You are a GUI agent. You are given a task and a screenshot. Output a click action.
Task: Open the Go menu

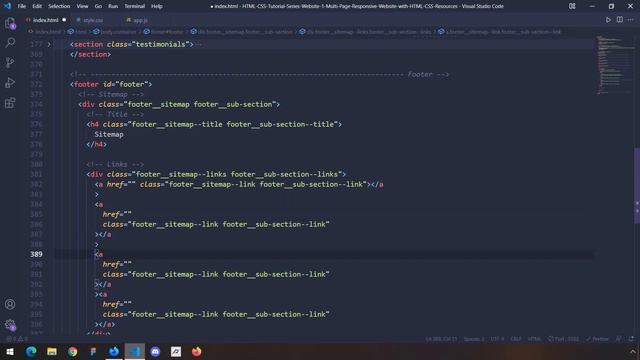[x=98, y=6]
